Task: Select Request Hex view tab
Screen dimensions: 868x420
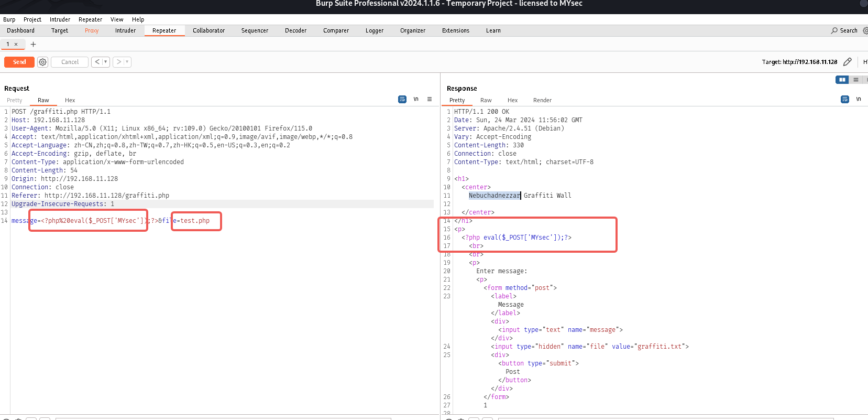Action: pyautogui.click(x=70, y=100)
